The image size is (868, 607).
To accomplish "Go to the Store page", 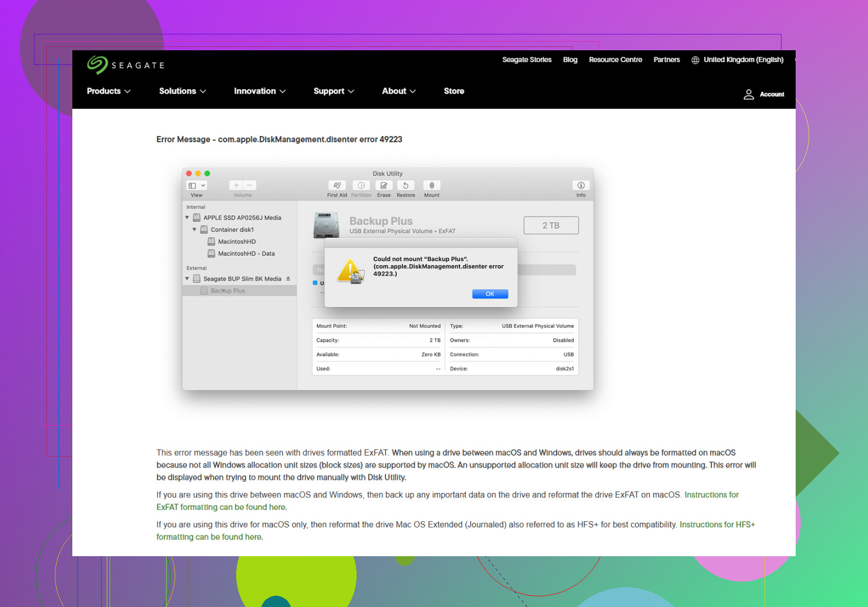I will [x=454, y=91].
